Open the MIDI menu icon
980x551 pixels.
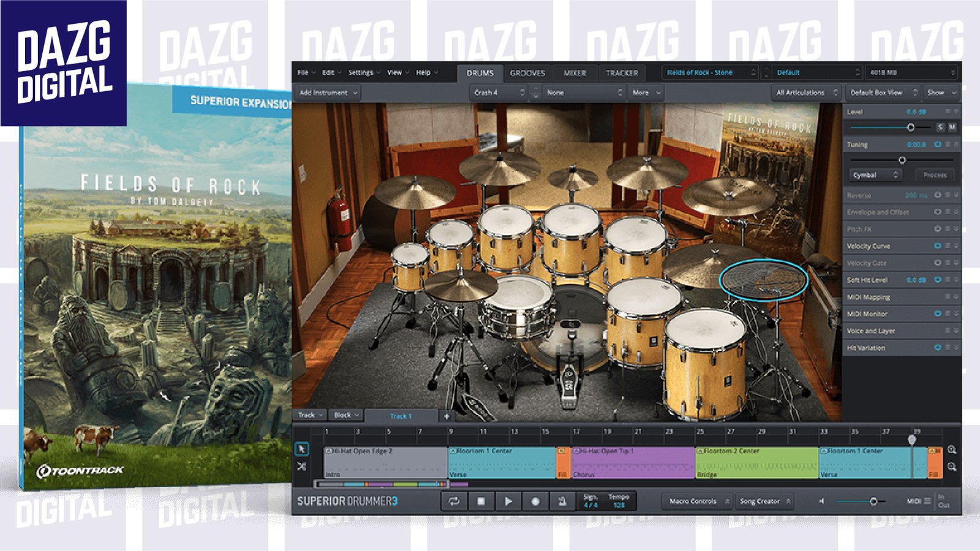(927, 501)
